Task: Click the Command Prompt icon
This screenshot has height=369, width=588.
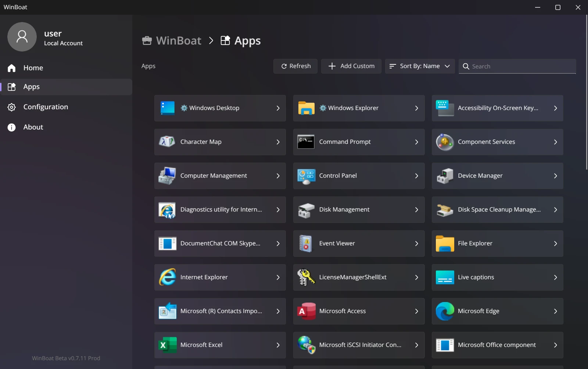Action: [306, 142]
